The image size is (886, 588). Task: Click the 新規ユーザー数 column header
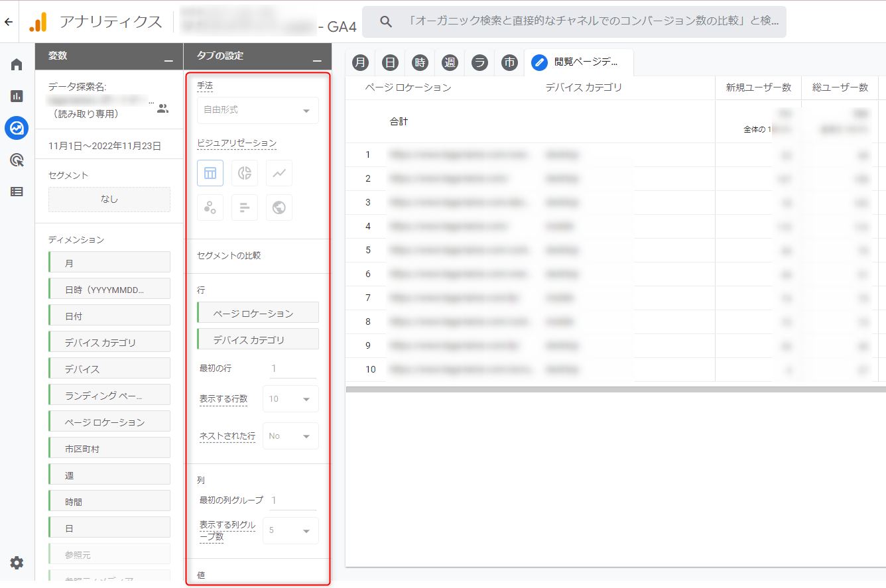point(759,87)
